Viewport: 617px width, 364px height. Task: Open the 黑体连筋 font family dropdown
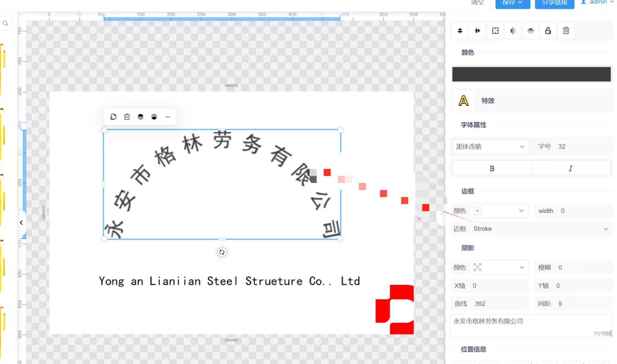(x=490, y=147)
